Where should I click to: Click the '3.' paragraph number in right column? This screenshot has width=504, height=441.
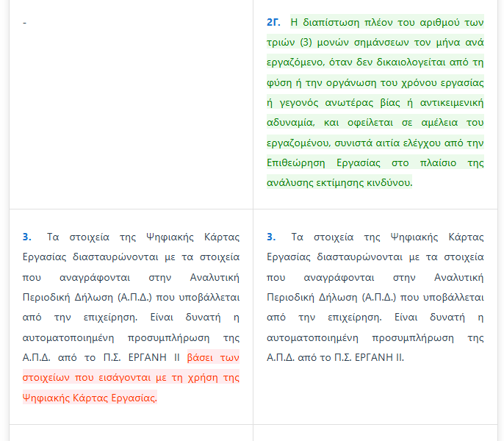(x=271, y=237)
